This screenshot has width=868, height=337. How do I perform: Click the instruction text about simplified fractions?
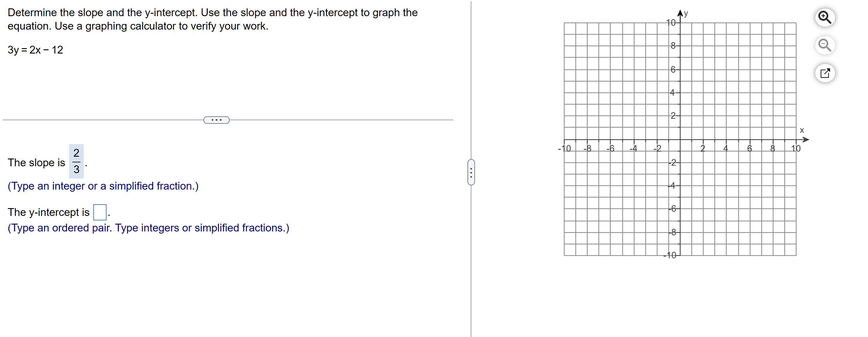click(x=103, y=186)
